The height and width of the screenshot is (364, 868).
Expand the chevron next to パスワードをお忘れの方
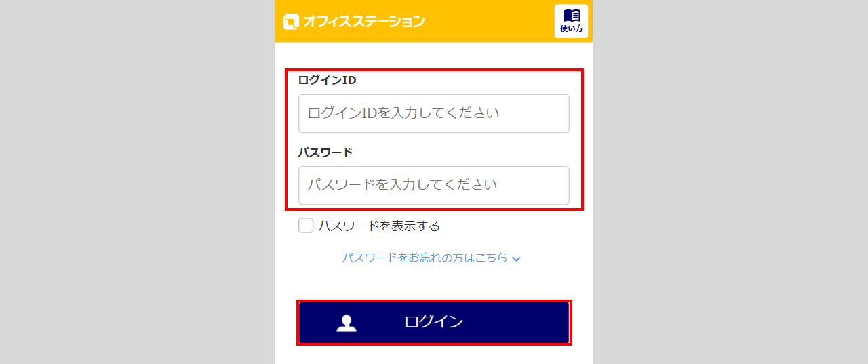point(517,259)
